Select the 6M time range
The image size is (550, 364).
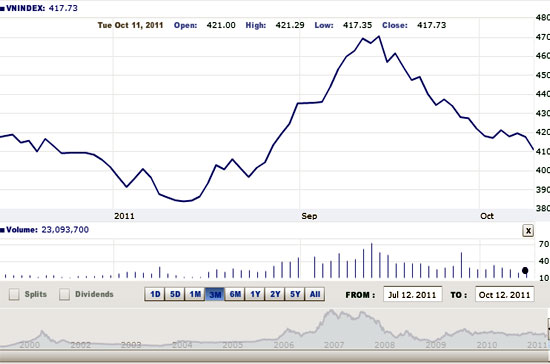tap(235, 294)
